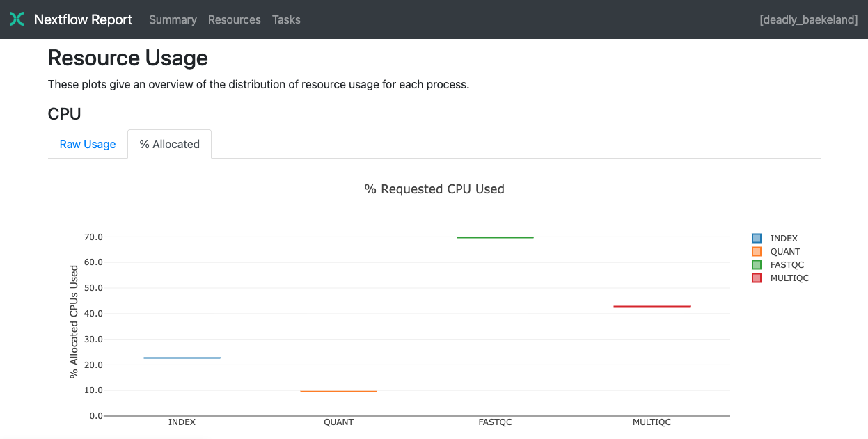Click the Nextflow Report brand title
This screenshot has width=868, height=439.
click(x=83, y=19)
